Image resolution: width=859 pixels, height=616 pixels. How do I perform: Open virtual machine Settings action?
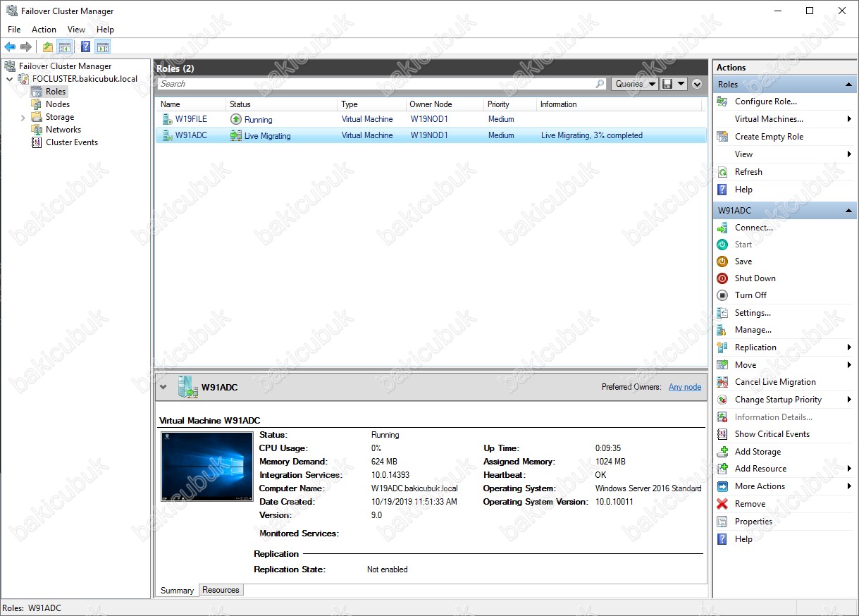click(753, 313)
